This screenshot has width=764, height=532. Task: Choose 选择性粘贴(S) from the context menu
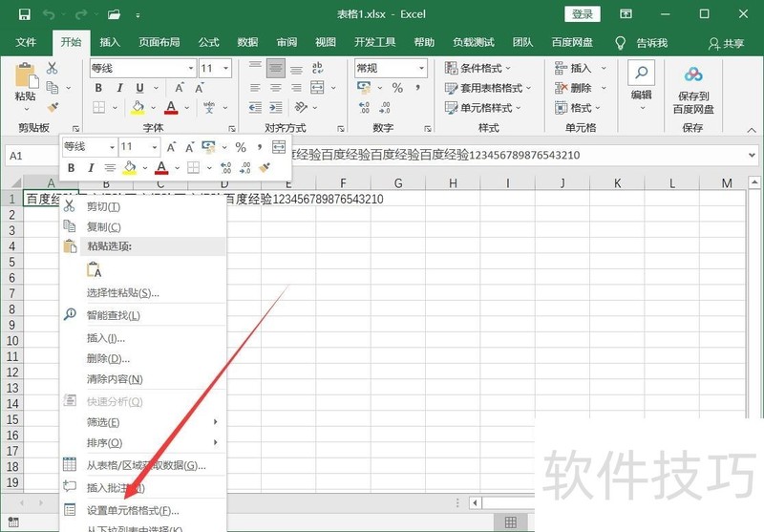[142, 293]
